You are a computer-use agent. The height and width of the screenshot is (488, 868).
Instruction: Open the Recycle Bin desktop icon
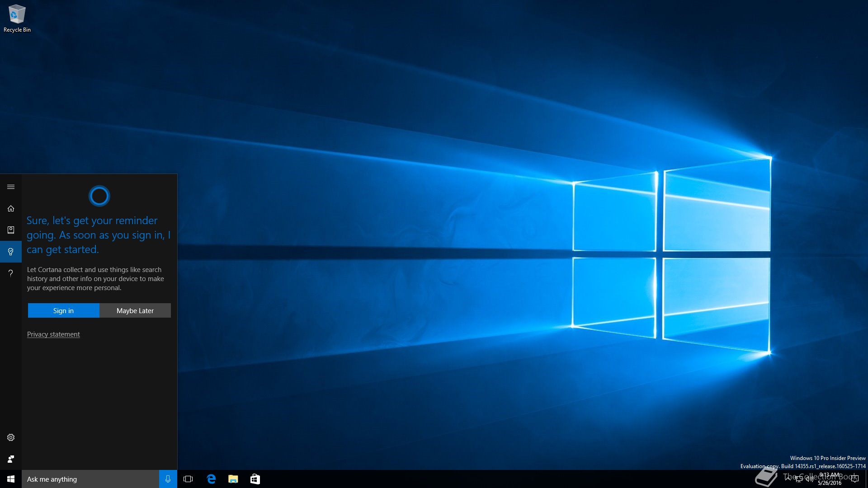coord(17,18)
